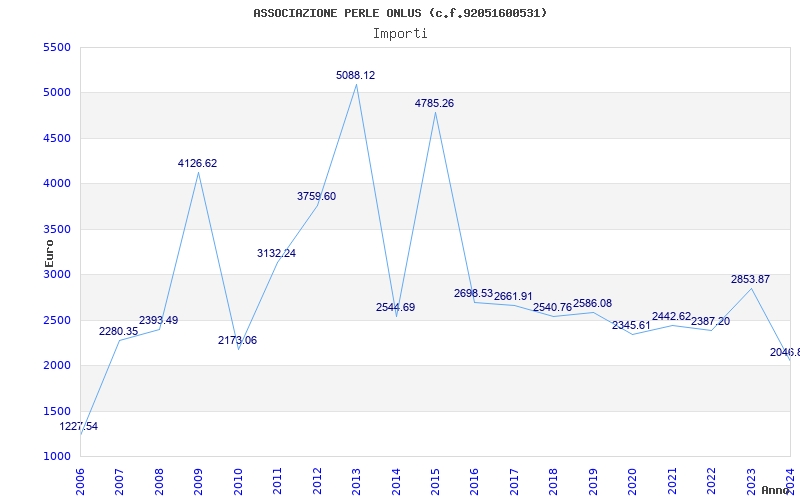Click x-axis year label 2017
Screen dimensions: 800x500
pyautogui.click(x=514, y=482)
